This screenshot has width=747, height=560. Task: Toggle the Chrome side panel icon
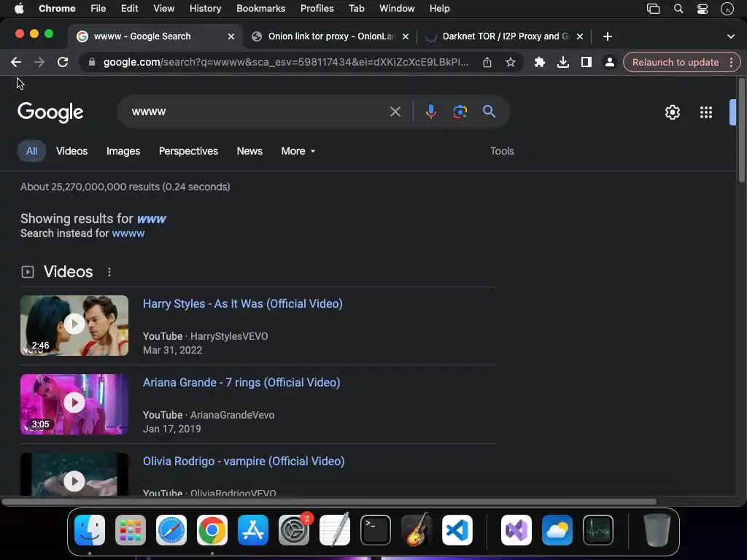pyautogui.click(x=587, y=63)
